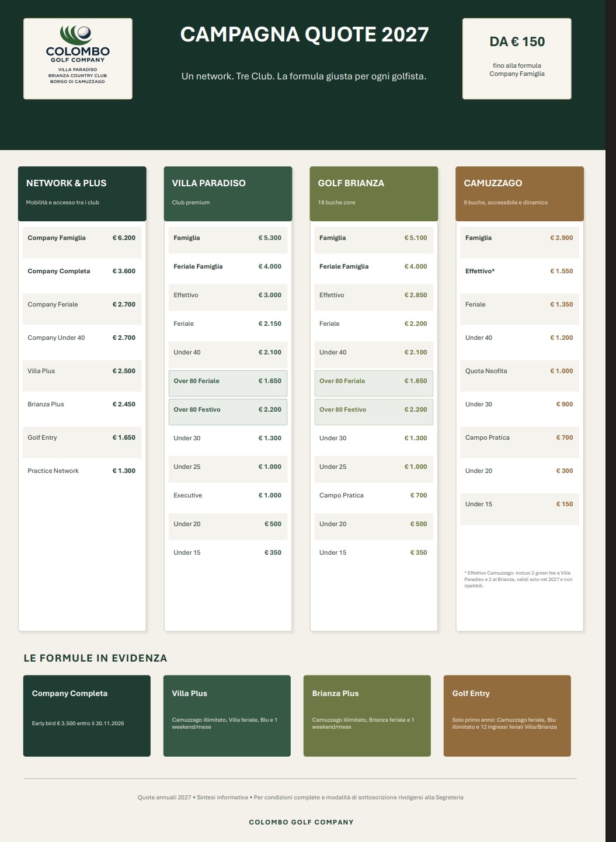The image size is (616, 842).
Task: Open the Company Completa highlight card
Action: [87, 716]
